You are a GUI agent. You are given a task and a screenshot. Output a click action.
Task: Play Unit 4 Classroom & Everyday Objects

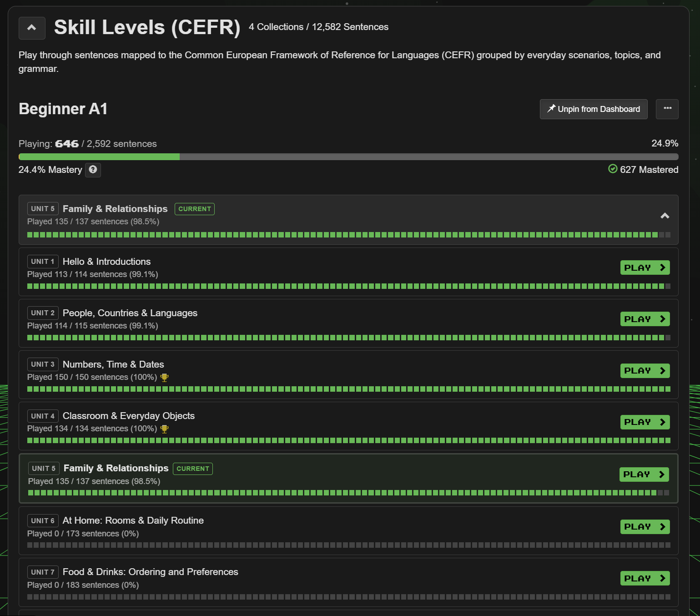[645, 422]
